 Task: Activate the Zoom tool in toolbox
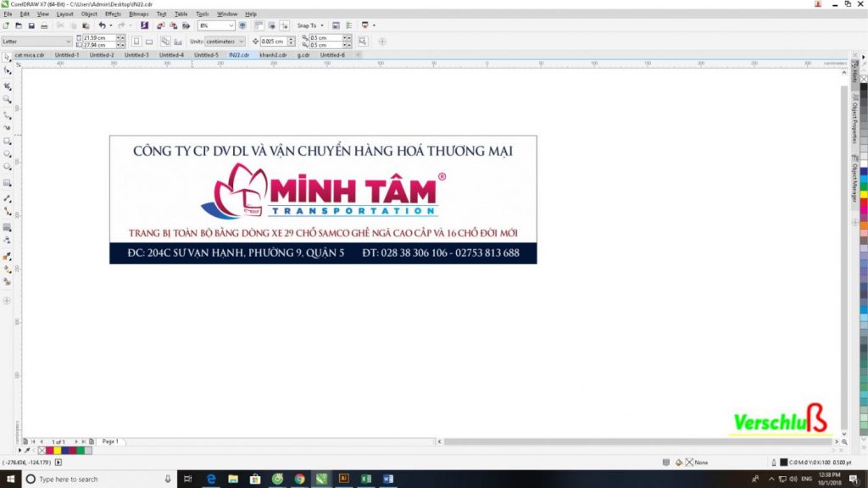pyautogui.click(x=7, y=100)
